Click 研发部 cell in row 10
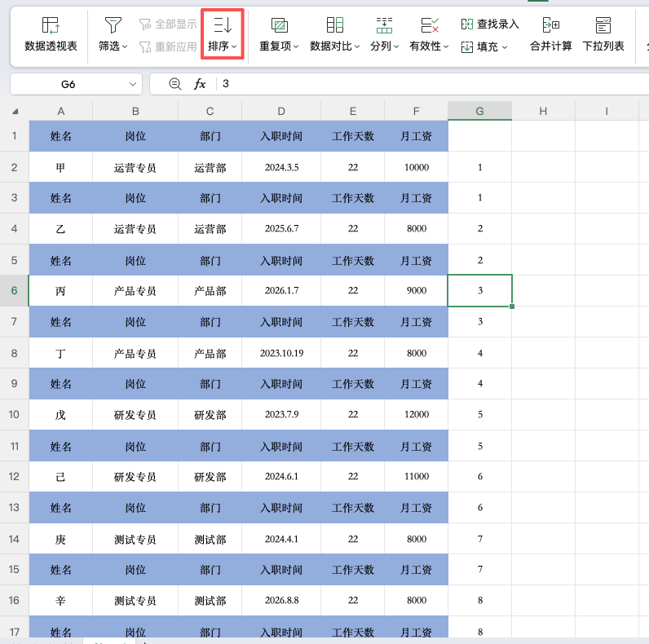649x644 pixels. tap(210, 414)
